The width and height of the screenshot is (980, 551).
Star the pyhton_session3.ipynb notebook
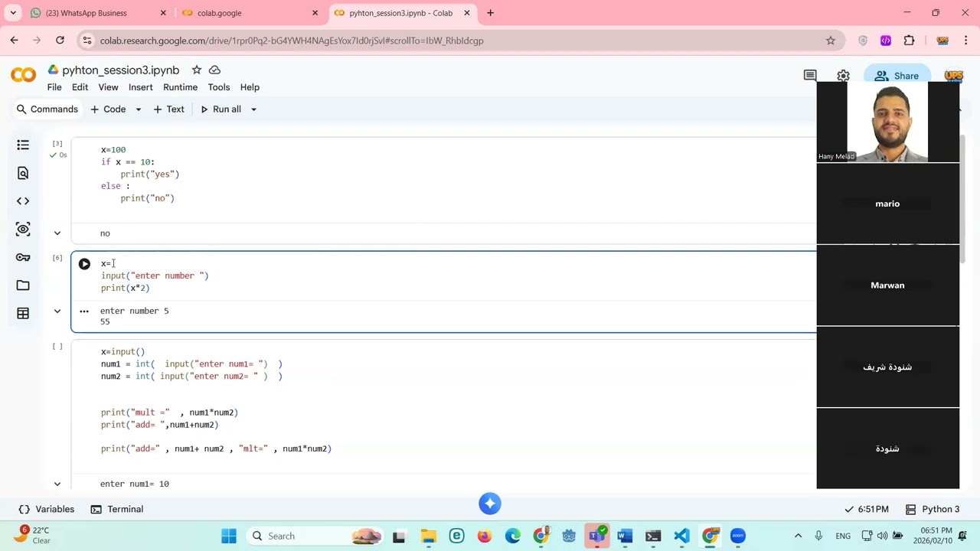(197, 70)
